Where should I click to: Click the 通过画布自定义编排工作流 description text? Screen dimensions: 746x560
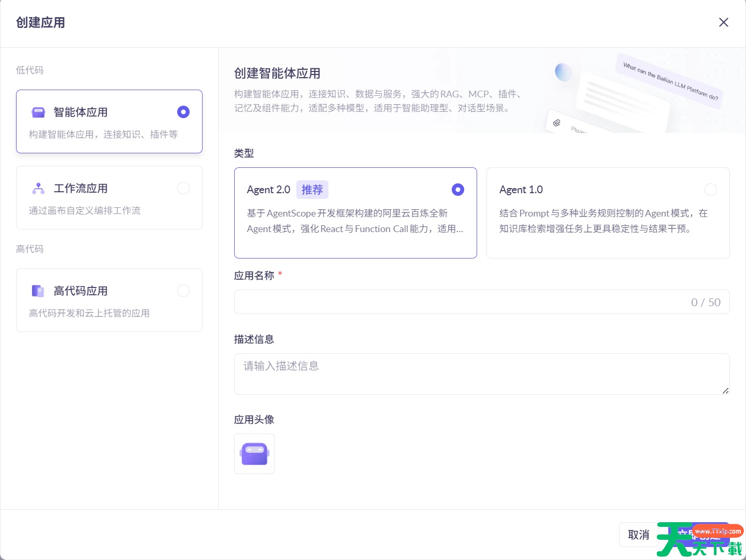tap(85, 211)
